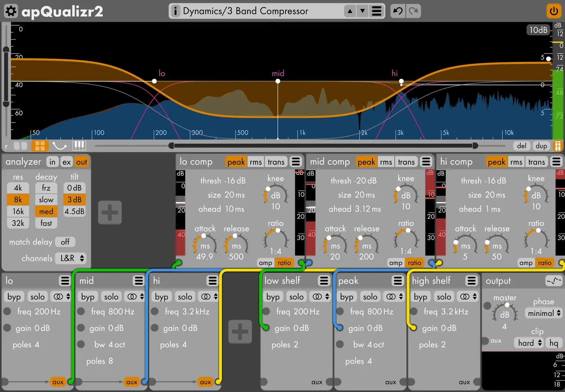The width and height of the screenshot is (565, 392).
Task: Switch lo comp to rms mode
Action: pos(255,162)
